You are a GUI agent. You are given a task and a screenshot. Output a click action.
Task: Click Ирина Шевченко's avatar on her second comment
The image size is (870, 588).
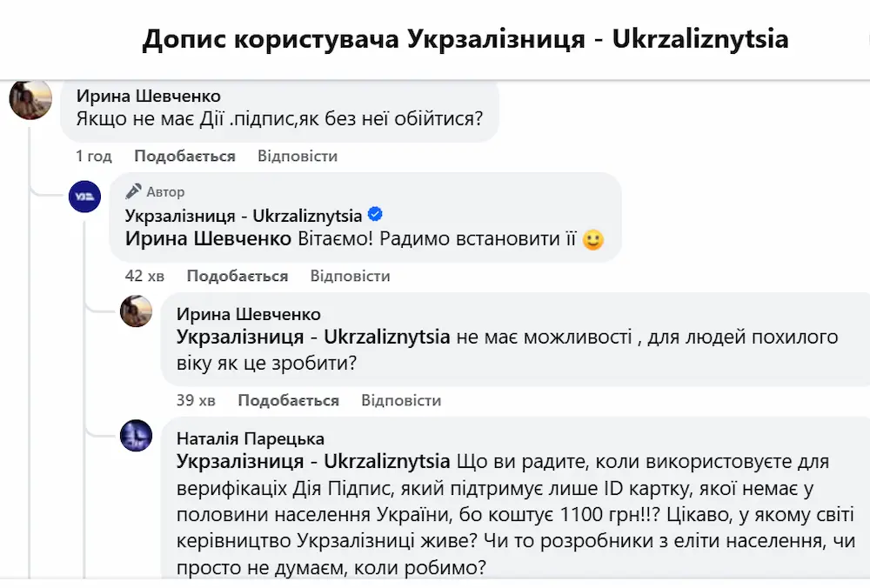tap(137, 311)
